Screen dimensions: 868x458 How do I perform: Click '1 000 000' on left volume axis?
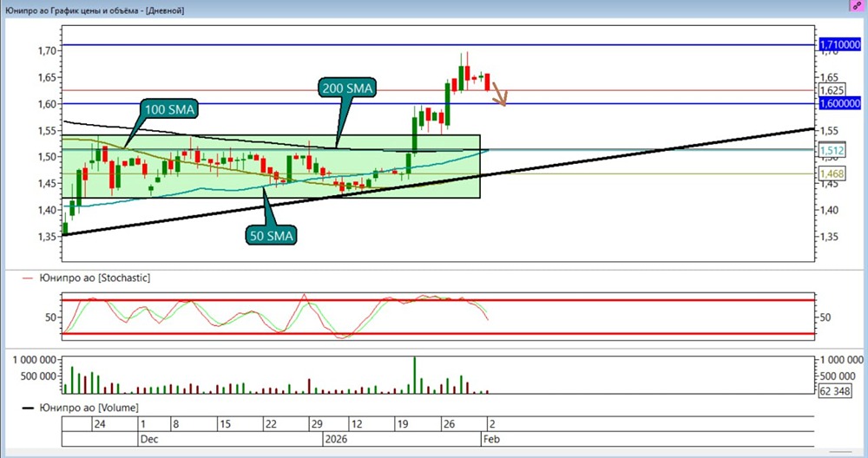tap(35, 359)
